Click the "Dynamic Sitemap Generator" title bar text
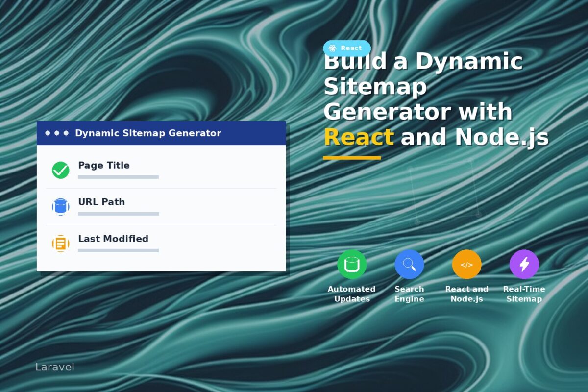588x392 pixels. (x=148, y=133)
